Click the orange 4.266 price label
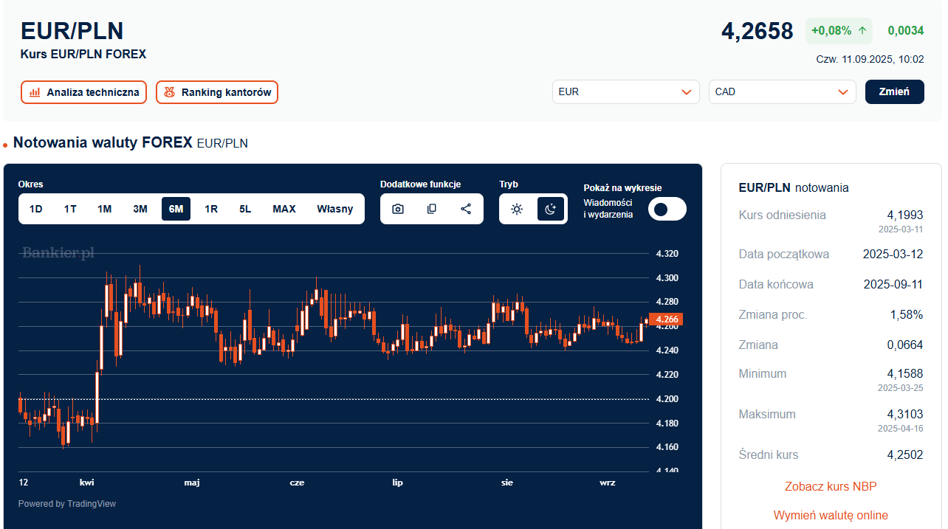This screenshot has width=948, height=529. pyautogui.click(x=666, y=320)
